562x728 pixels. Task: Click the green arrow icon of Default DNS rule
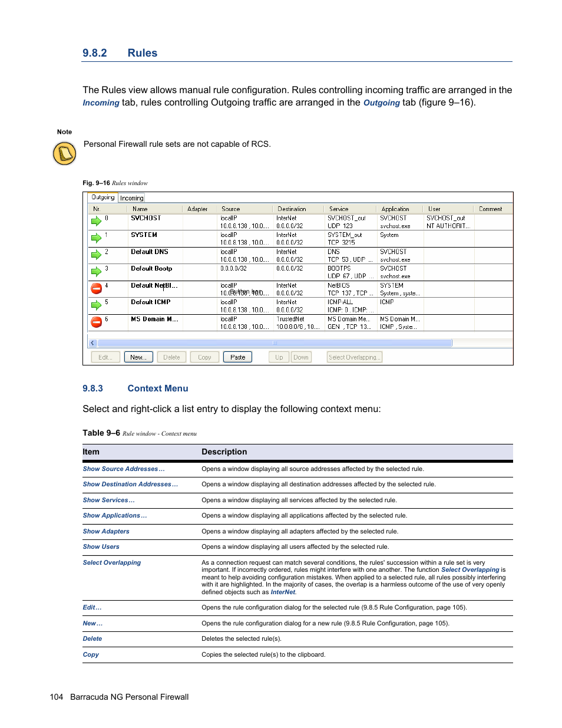(x=96, y=255)
